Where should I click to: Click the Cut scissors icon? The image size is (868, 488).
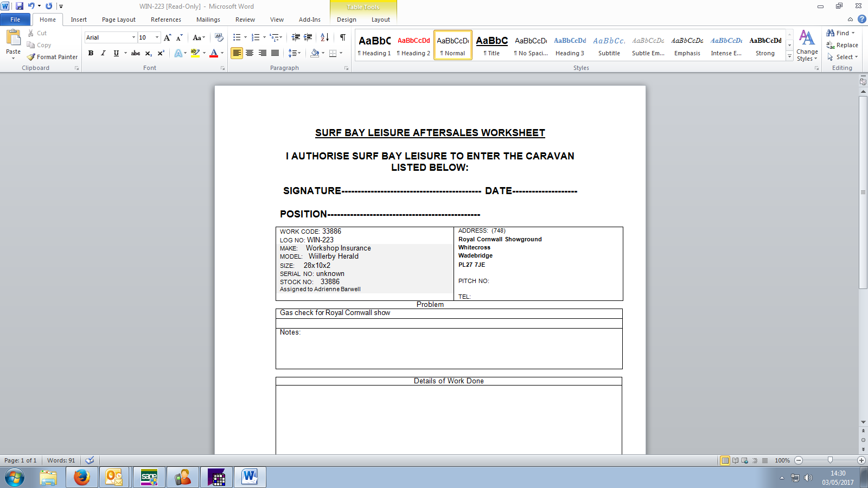[x=31, y=33]
